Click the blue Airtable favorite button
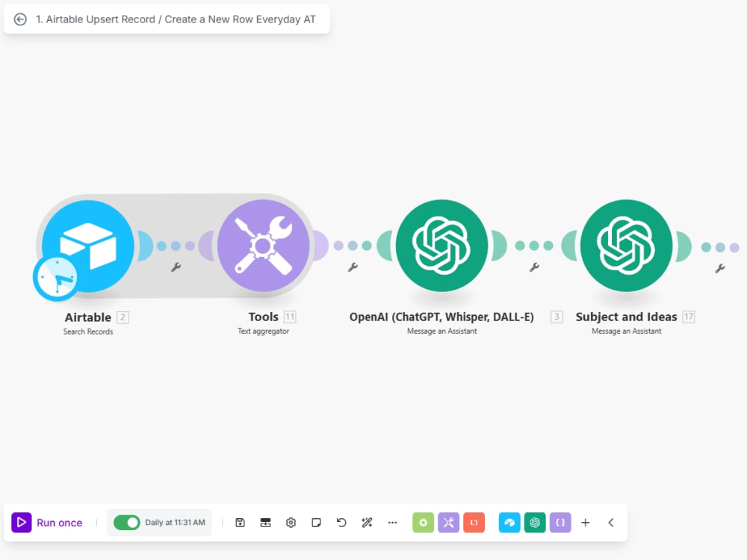747x560 pixels. (x=509, y=523)
